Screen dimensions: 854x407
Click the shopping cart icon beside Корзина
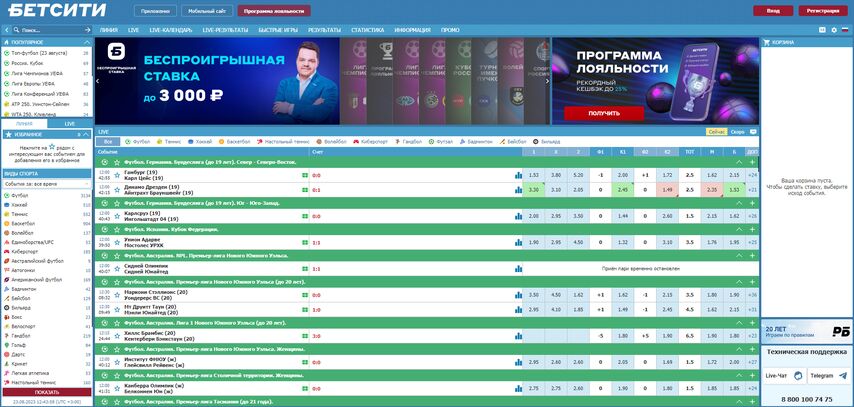coord(766,42)
